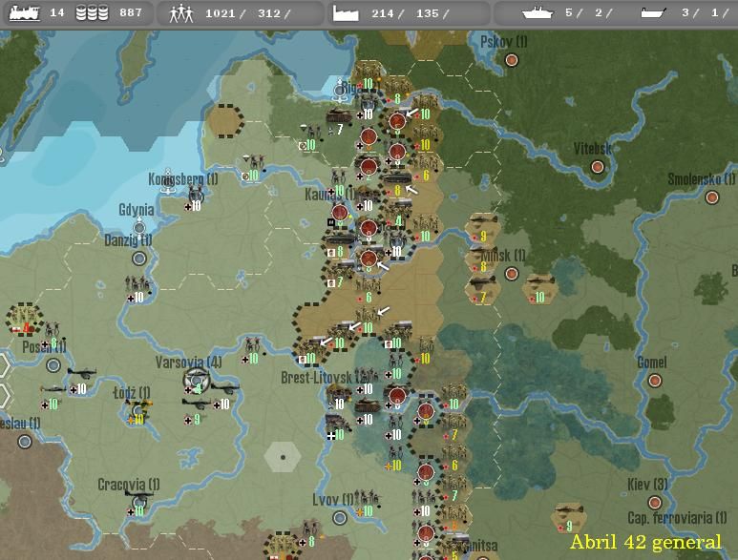Click the Posen city marker

tap(53, 365)
